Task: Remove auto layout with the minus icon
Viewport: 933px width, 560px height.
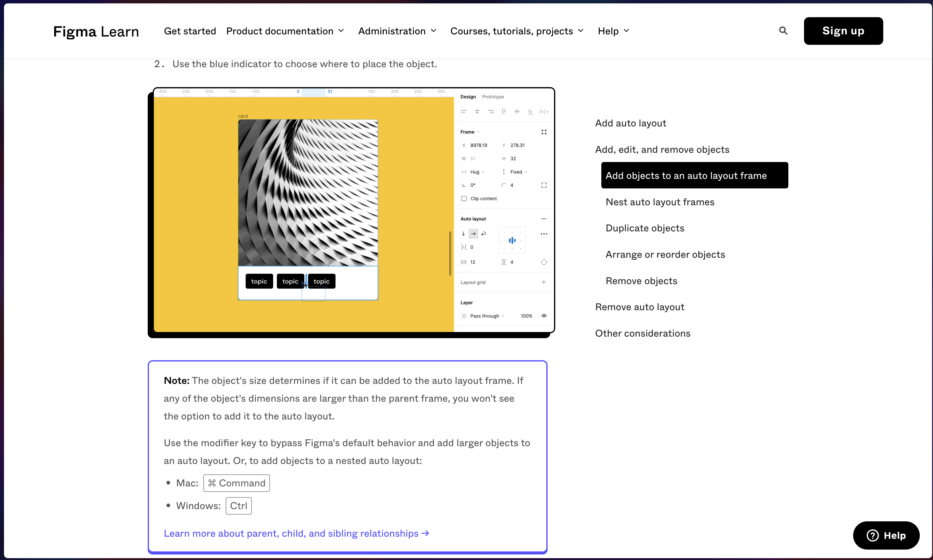Action: click(x=544, y=218)
